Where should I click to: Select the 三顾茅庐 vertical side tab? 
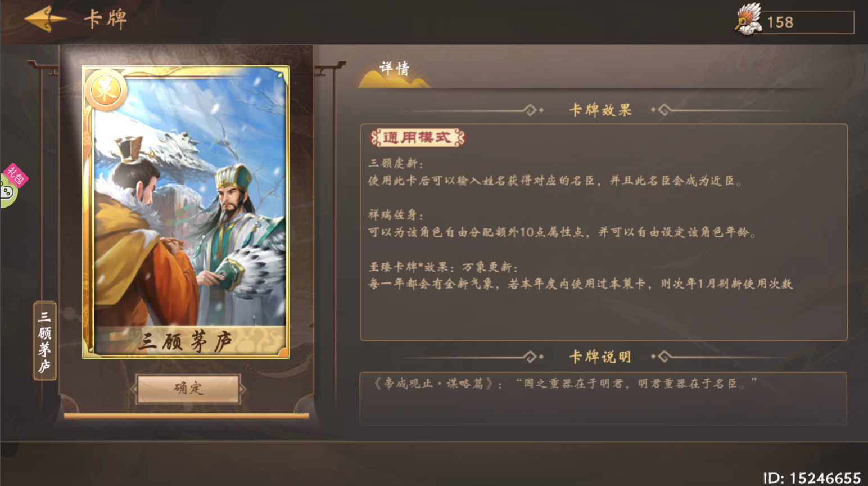tap(44, 341)
